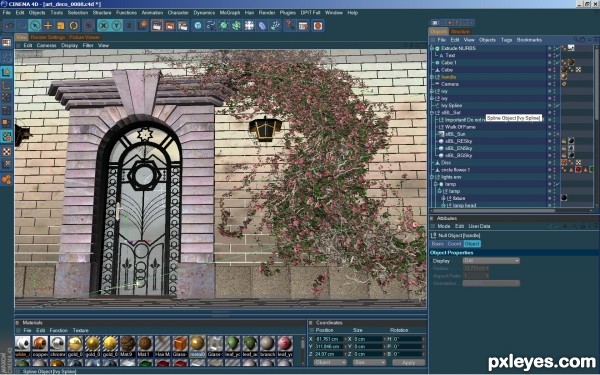Select the circle flower.1 object

(x=455, y=170)
